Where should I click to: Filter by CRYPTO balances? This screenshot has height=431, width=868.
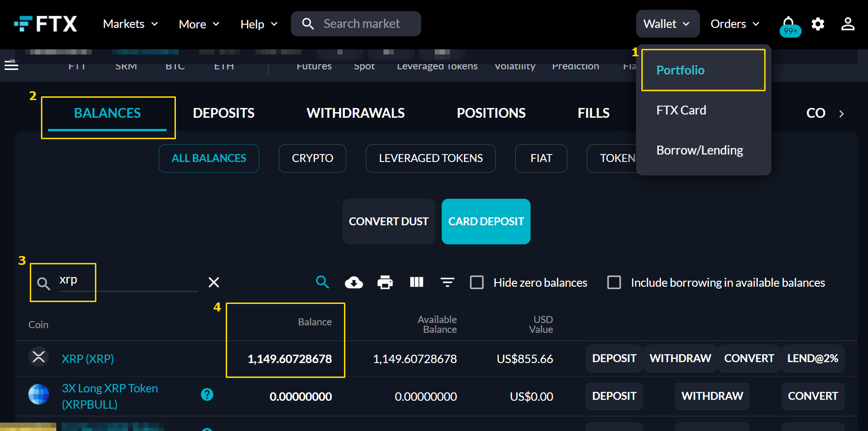click(312, 158)
